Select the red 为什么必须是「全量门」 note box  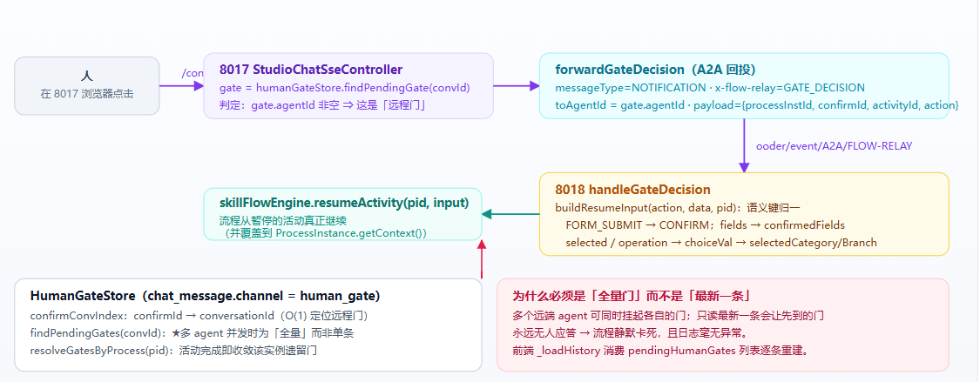(x=723, y=325)
